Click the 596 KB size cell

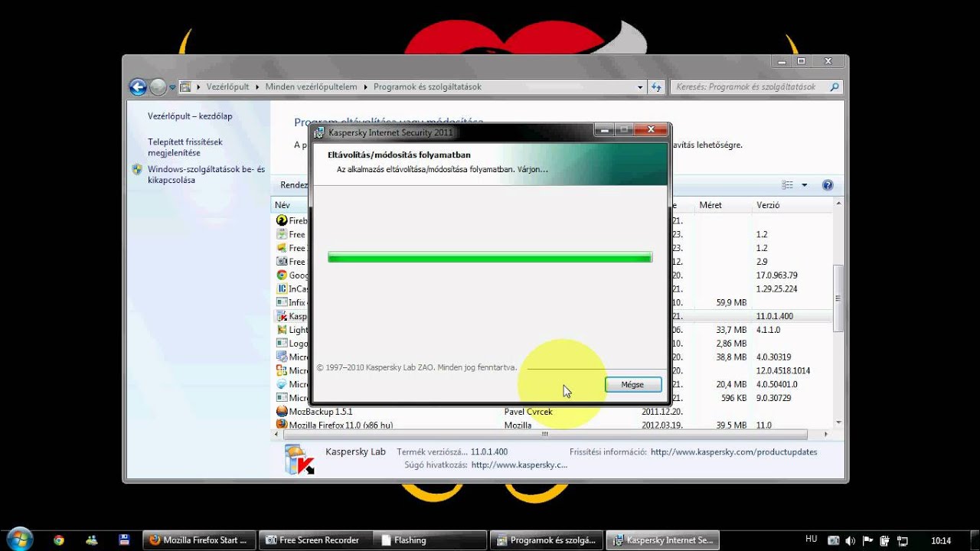(733, 398)
